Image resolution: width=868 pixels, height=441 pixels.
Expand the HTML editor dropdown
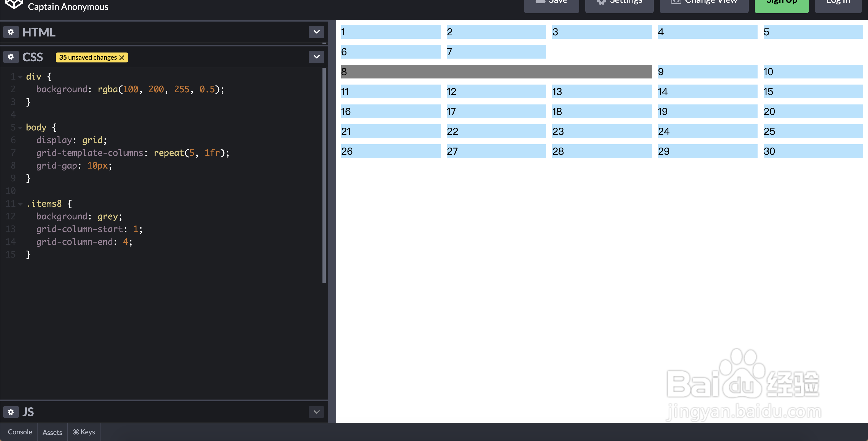[316, 32]
